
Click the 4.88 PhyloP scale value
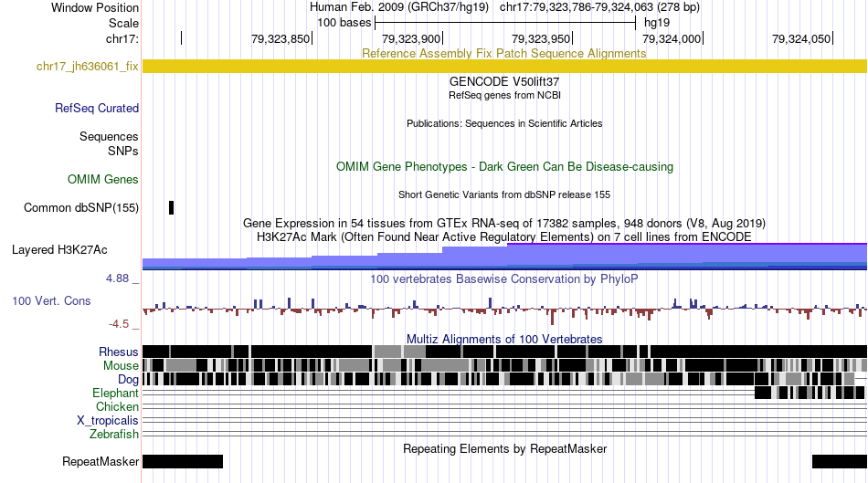coord(117,278)
